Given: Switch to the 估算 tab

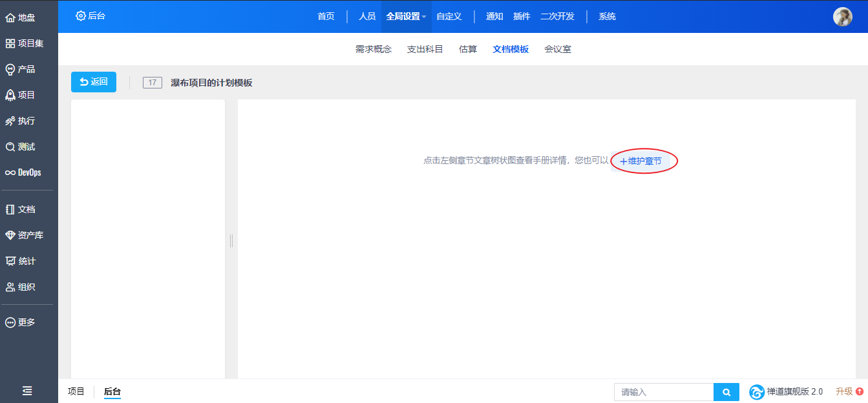Looking at the screenshot, I should [x=468, y=49].
